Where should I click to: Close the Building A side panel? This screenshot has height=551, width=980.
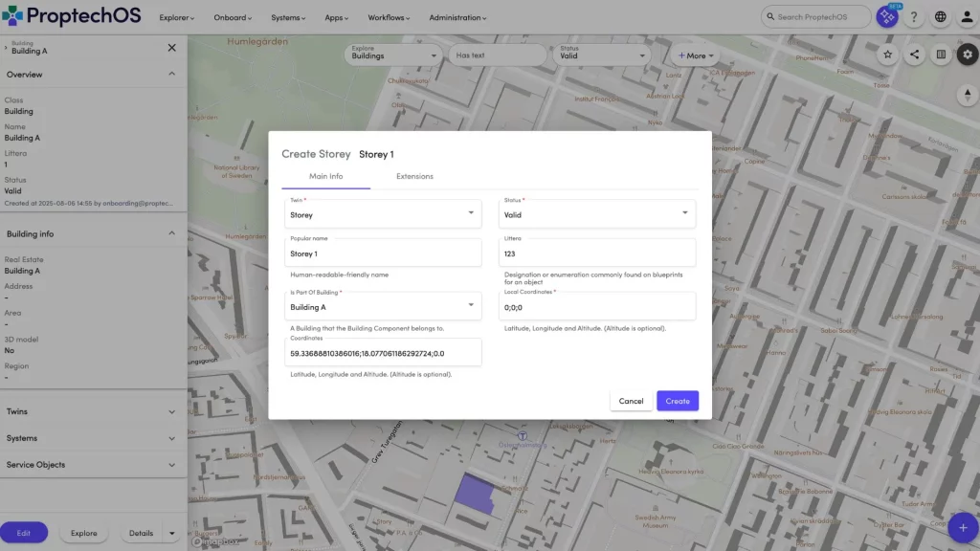172,48
